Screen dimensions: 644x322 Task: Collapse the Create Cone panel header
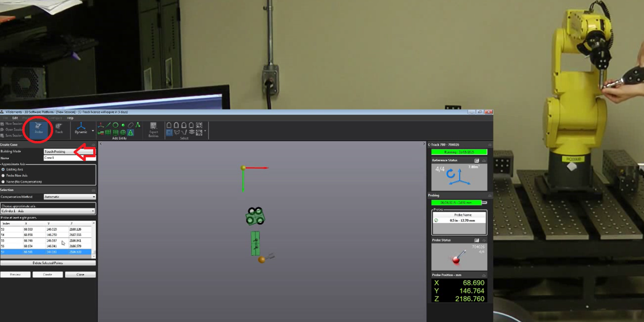pyautogui.click(x=94, y=145)
